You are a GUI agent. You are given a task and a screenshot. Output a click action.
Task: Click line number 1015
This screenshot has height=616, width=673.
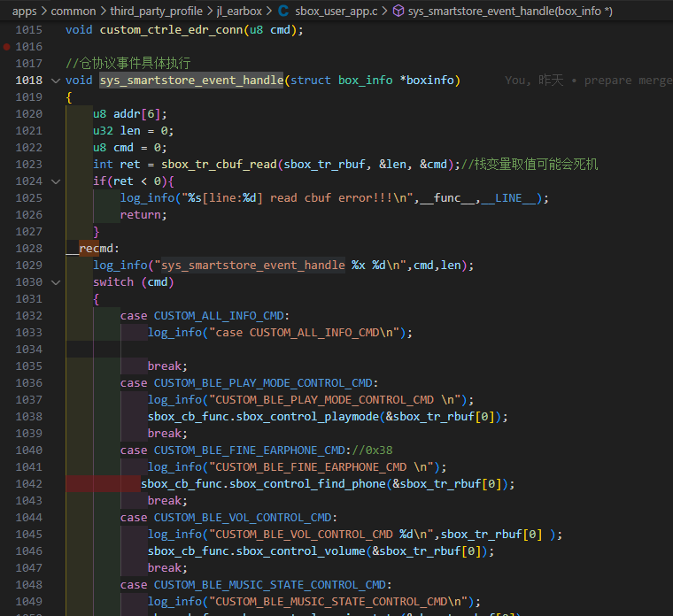click(28, 30)
